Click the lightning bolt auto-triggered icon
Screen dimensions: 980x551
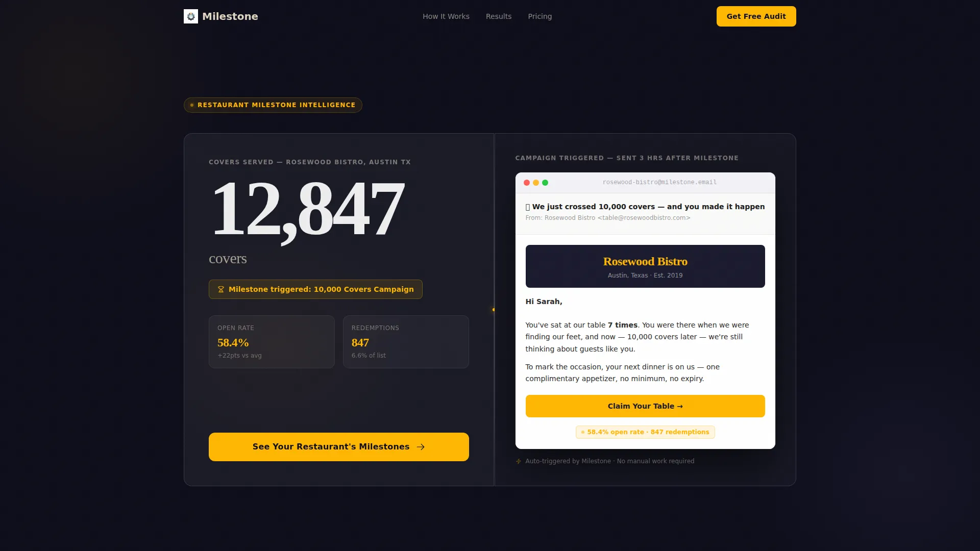519,461
